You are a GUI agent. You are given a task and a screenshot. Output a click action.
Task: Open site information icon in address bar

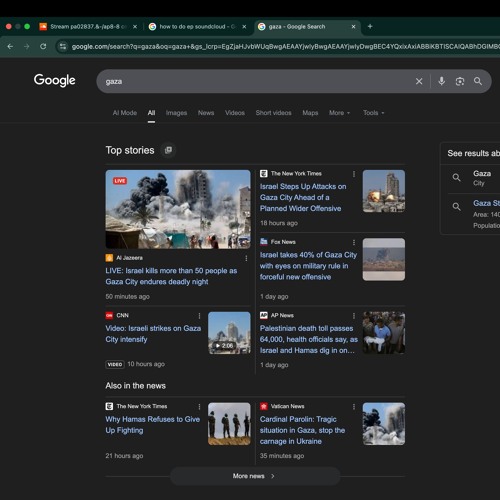click(63, 46)
